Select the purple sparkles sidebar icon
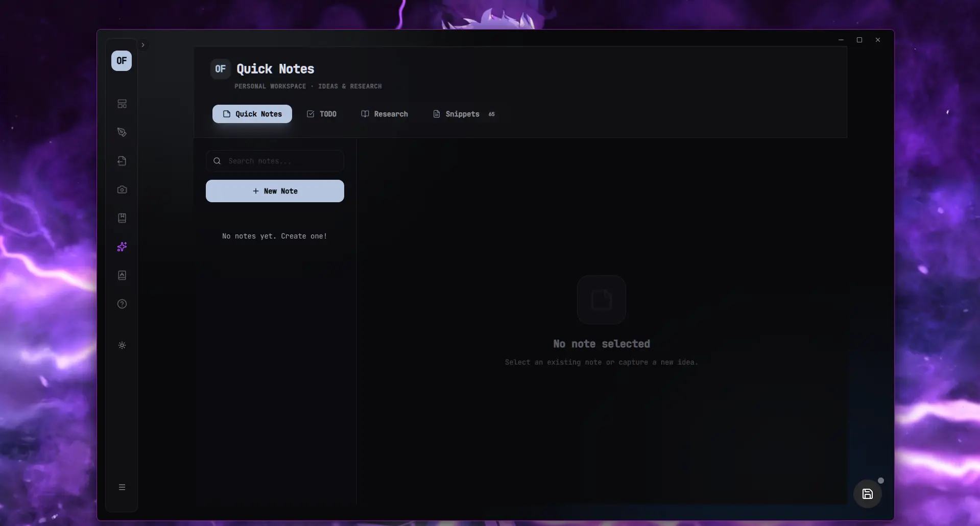The height and width of the screenshot is (526, 980). 122,247
